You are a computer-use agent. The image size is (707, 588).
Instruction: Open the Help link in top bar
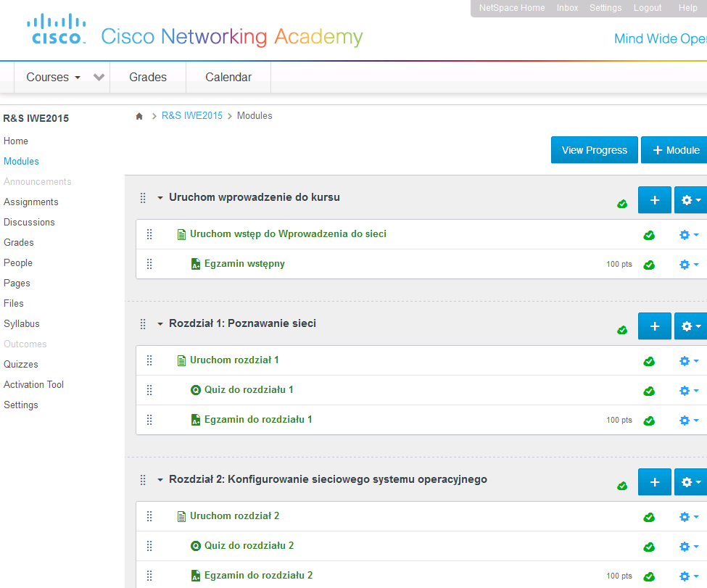[x=688, y=8]
